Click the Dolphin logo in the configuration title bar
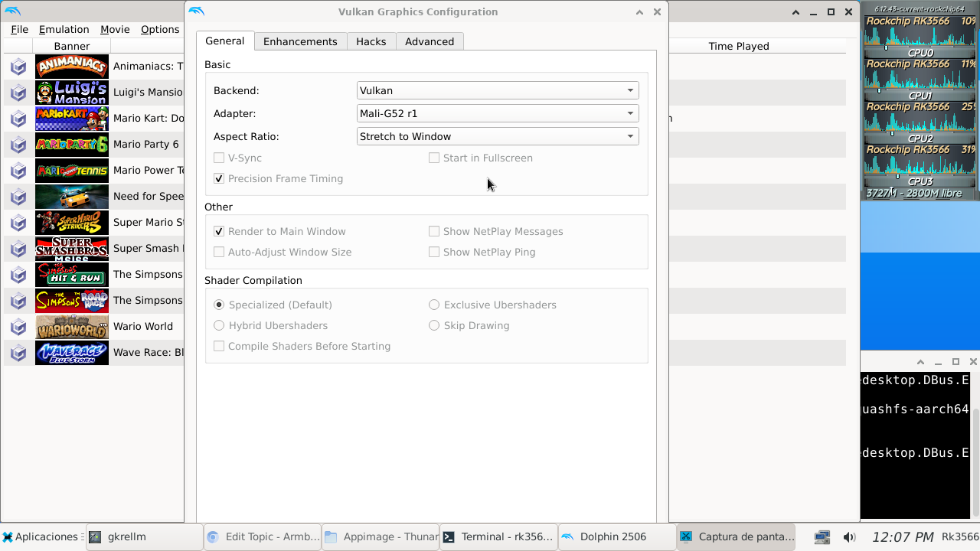 (x=197, y=11)
